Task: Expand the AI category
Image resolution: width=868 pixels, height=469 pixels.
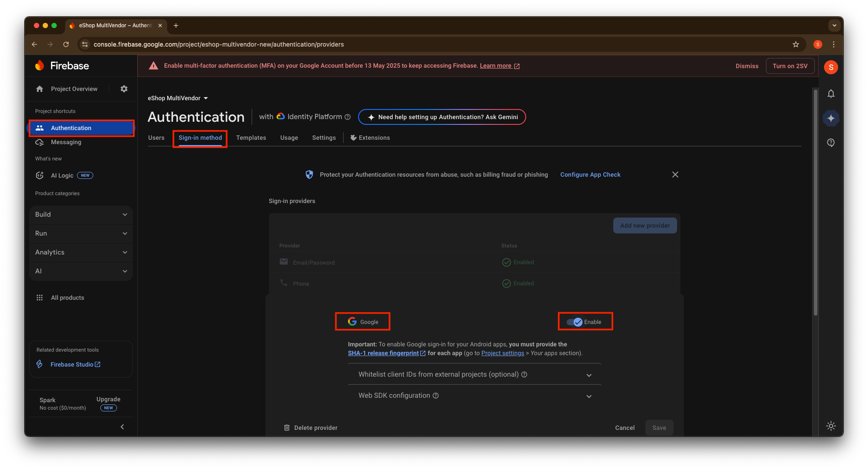Action: (x=81, y=271)
